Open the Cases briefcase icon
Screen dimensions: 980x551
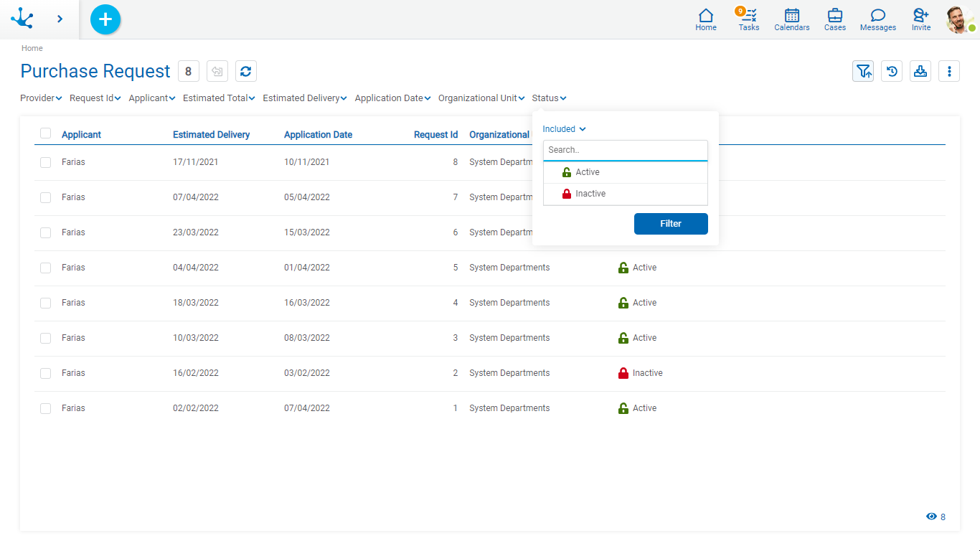835,19
